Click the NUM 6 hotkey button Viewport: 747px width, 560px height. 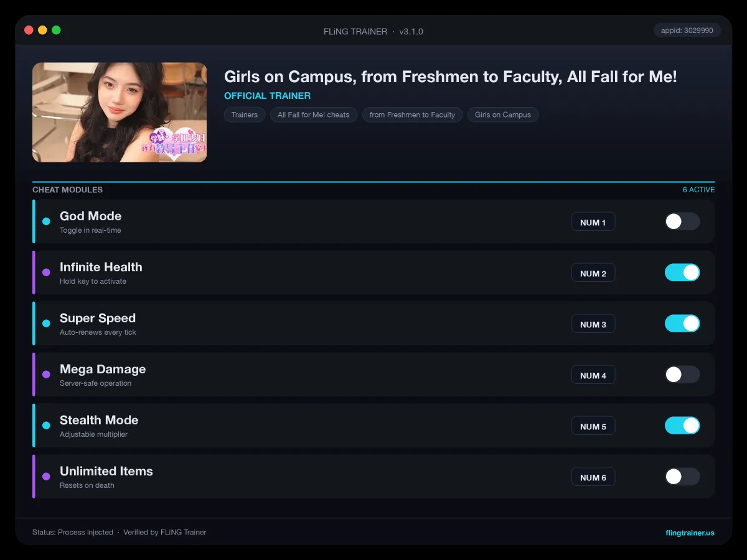point(593,477)
